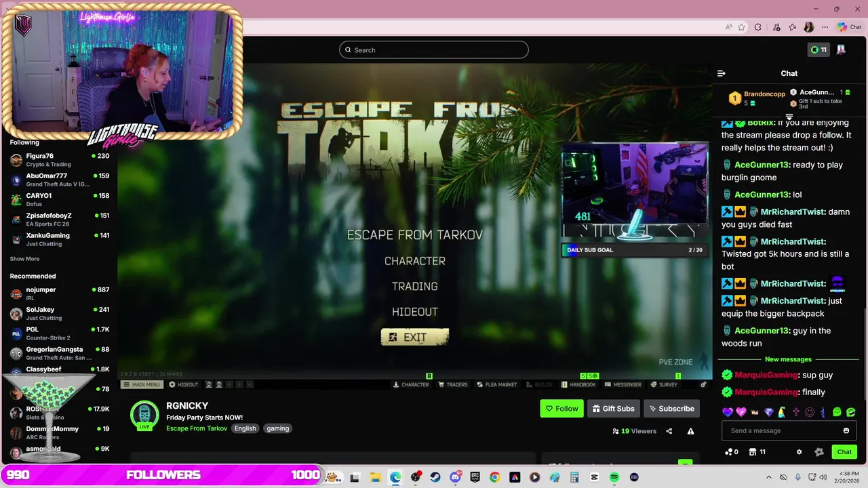Open SolJakey recommended channel
Screen dimensions: 868x488
[x=60, y=314]
